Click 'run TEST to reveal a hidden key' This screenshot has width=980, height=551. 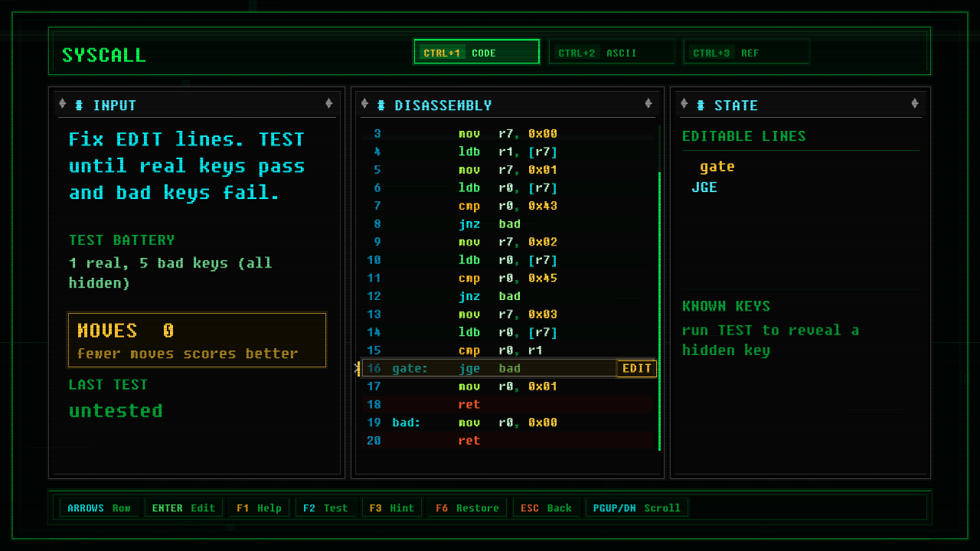(770, 341)
